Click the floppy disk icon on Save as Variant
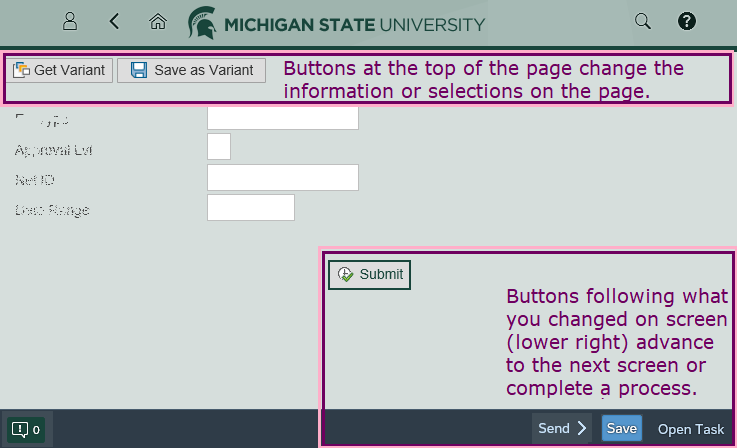Viewport: 737px width, 448px height. [x=140, y=70]
